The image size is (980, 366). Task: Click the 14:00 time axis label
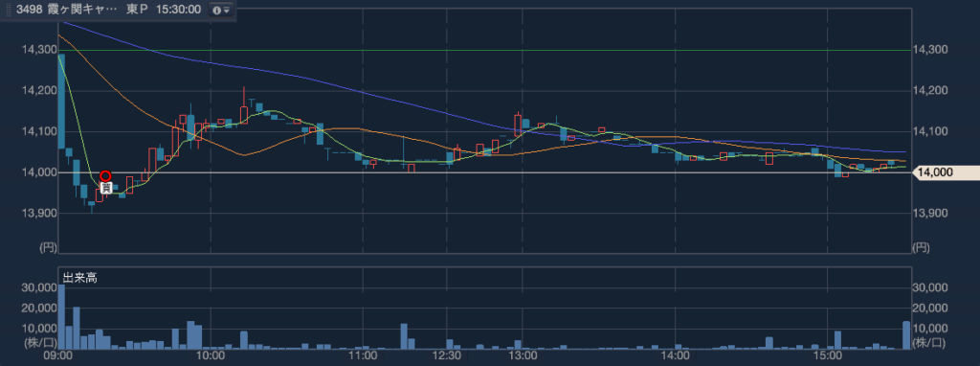(676, 356)
